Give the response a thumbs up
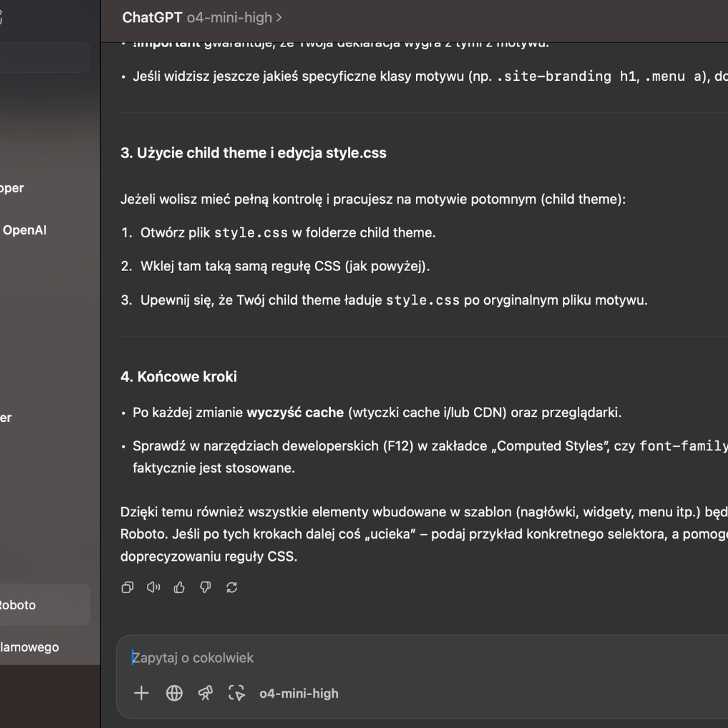The image size is (728, 728). 179,587
